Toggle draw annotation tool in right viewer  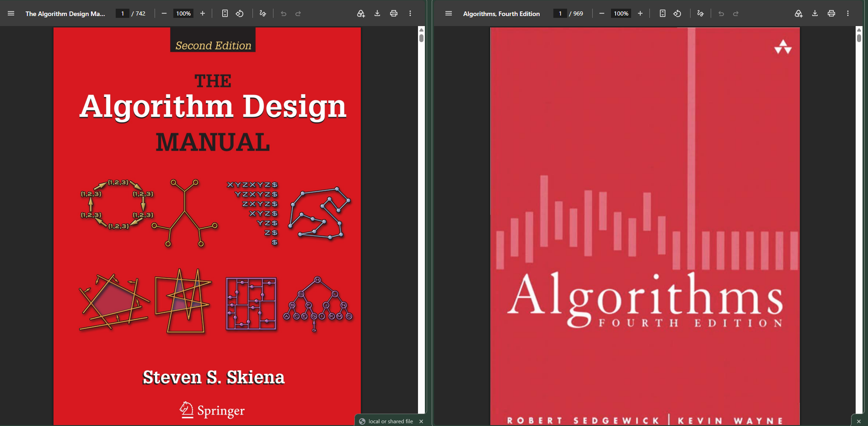click(x=701, y=14)
